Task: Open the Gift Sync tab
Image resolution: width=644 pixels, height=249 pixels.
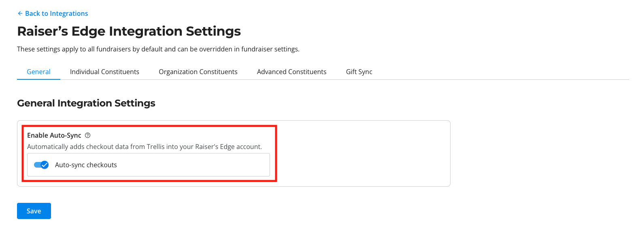Action: (359, 71)
